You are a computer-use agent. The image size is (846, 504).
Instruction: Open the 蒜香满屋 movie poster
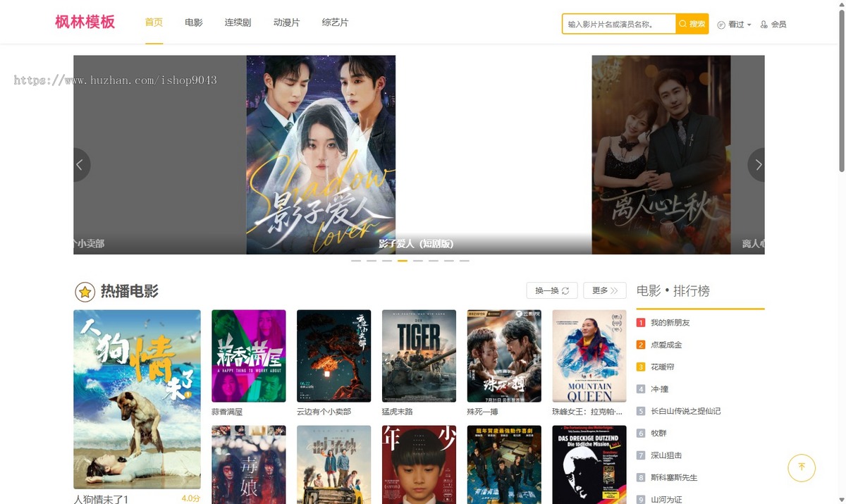pyautogui.click(x=249, y=356)
